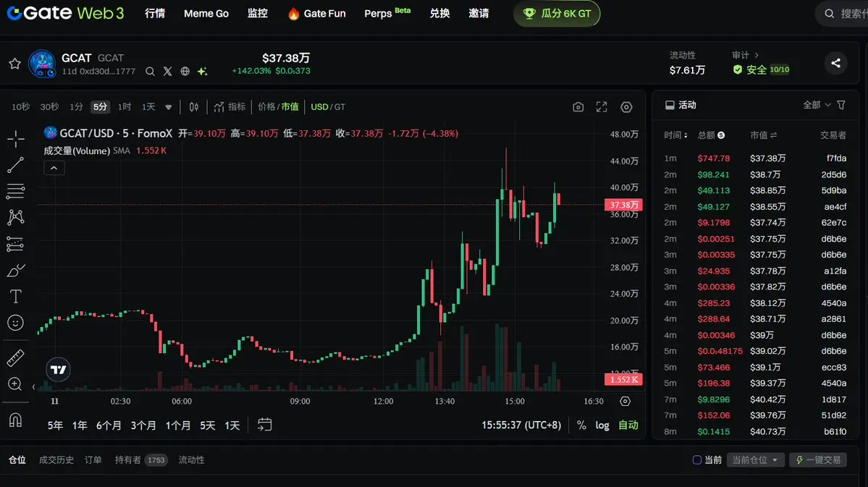
Task: Filter activity list with the funnel icon
Action: click(x=841, y=105)
